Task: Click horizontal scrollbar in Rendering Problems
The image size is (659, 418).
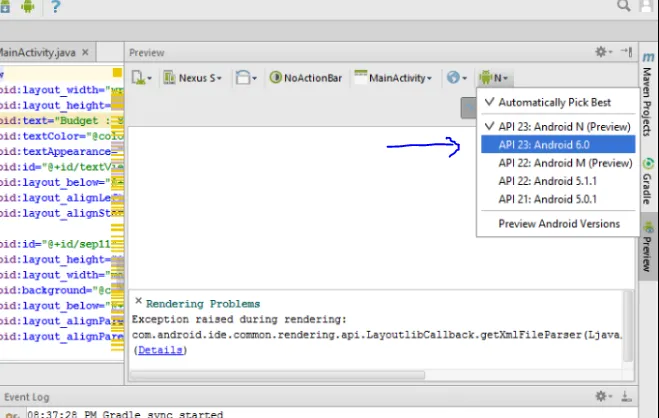Action: point(277,375)
